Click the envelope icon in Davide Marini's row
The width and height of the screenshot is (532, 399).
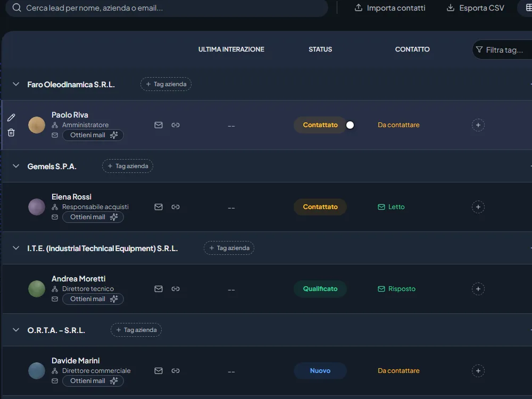159,371
